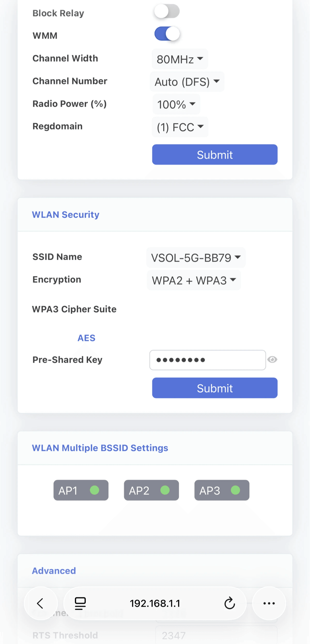Submit the WLAN Security settings
The image size is (310, 644).
215,388
